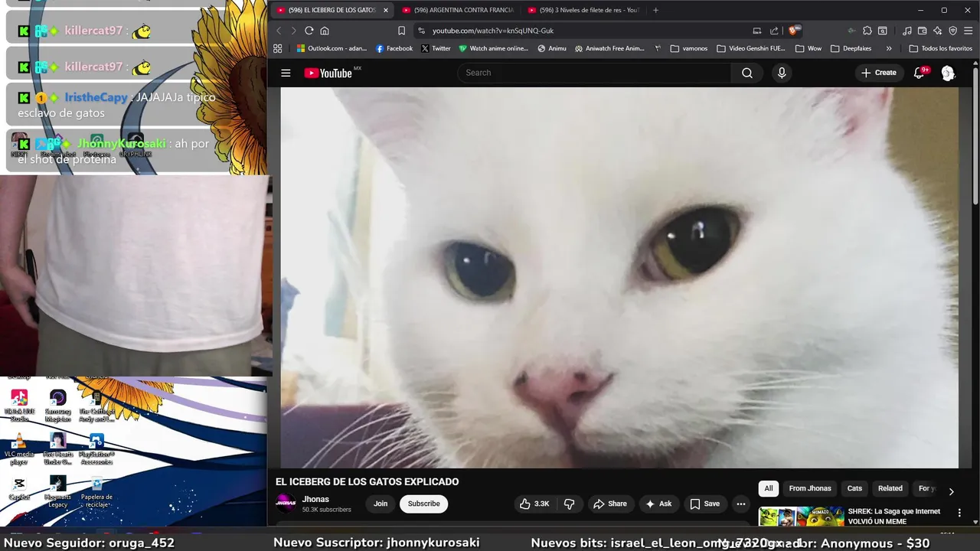Screen dimensions: 980x551
Task: Dislike the video
Action: (569, 504)
